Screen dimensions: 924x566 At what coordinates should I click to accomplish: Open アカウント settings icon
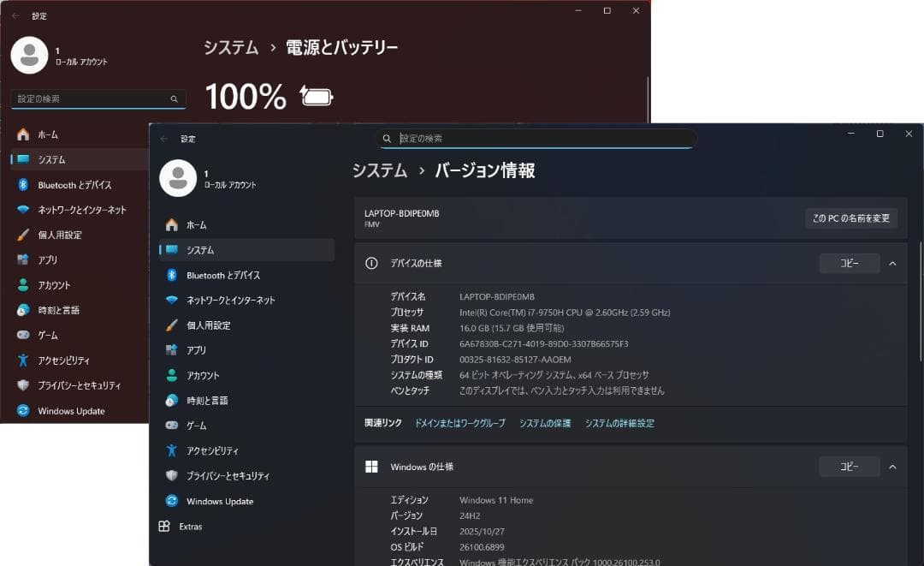(171, 375)
